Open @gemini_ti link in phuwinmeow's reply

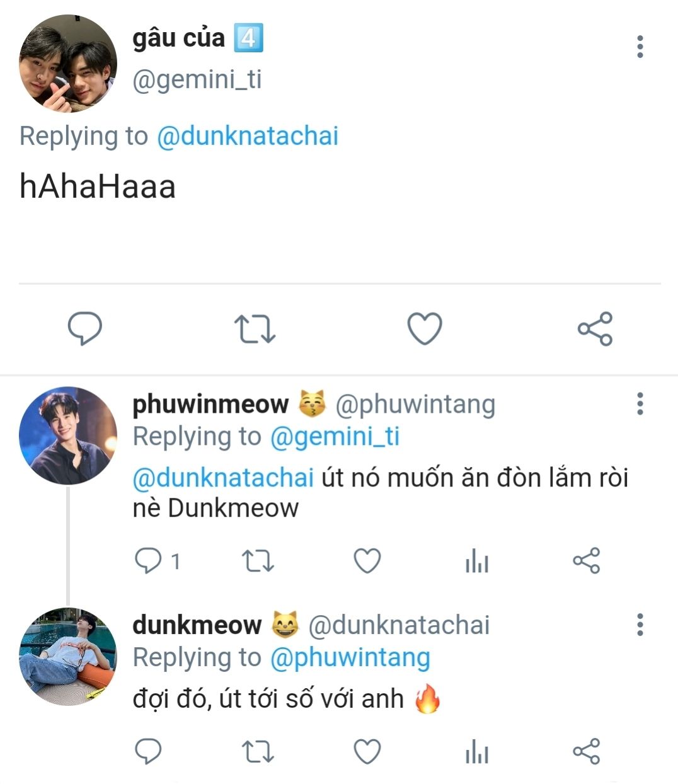tap(335, 436)
